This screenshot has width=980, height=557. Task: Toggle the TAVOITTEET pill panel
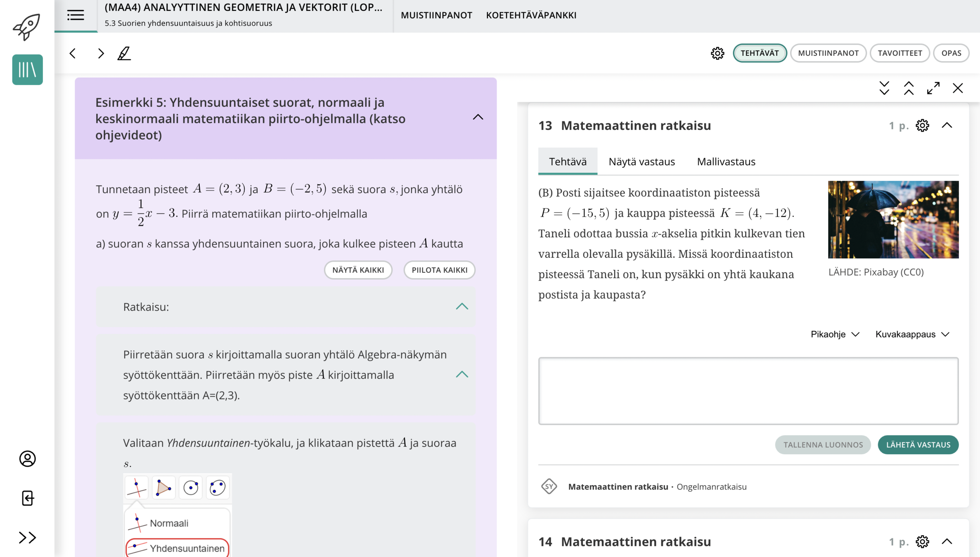pyautogui.click(x=900, y=53)
